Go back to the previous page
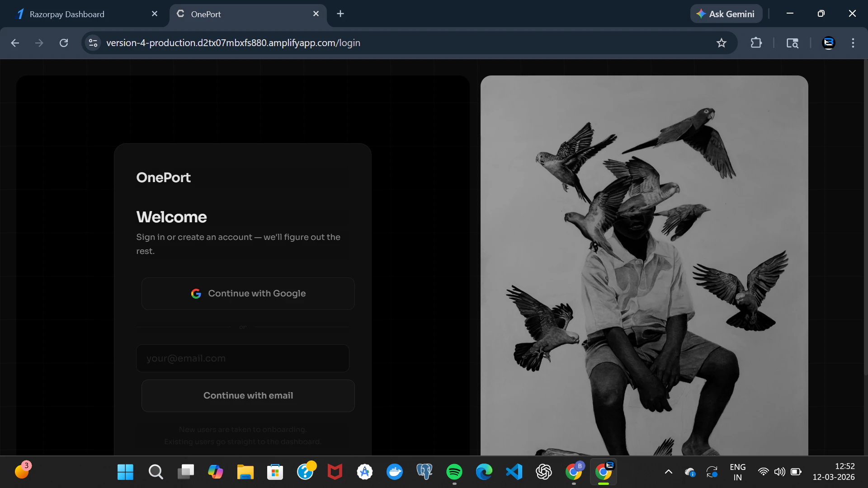Image resolution: width=868 pixels, height=488 pixels. [15, 43]
